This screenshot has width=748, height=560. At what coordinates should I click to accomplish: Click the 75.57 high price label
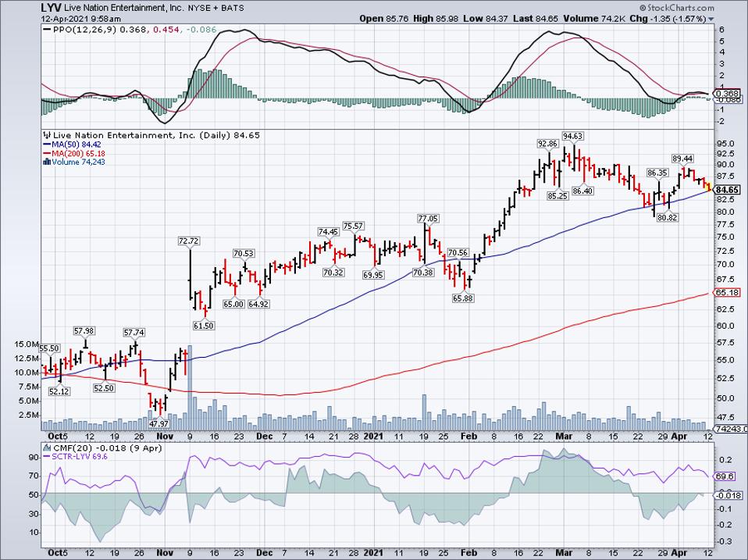tap(354, 226)
